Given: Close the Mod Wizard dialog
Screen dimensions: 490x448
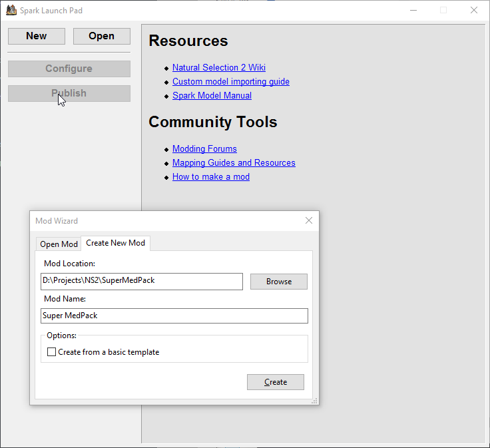Looking at the screenshot, I should click(x=309, y=220).
